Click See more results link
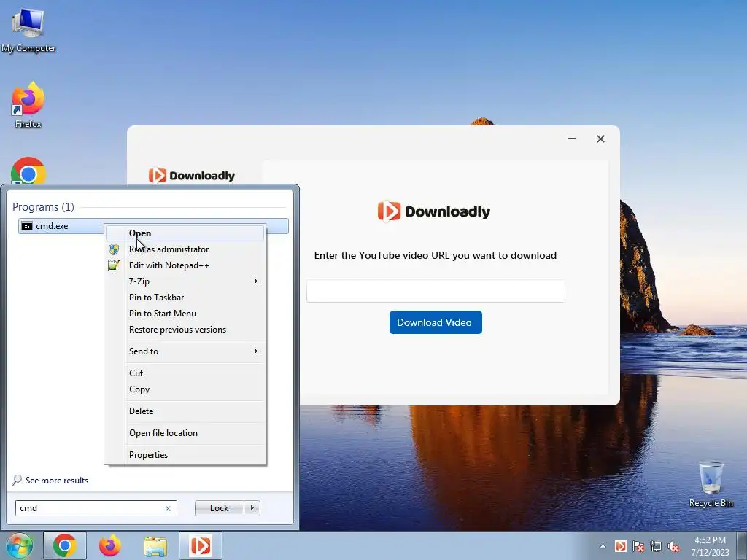 click(x=57, y=480)
